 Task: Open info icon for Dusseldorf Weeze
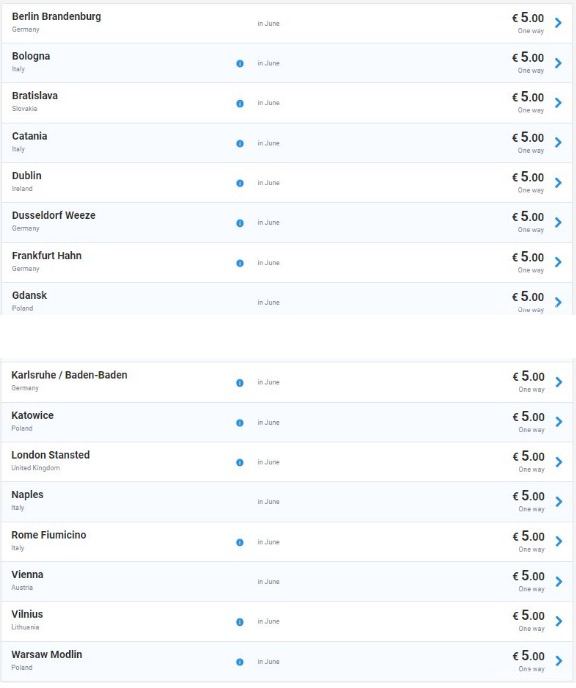(x=240, y=223)
